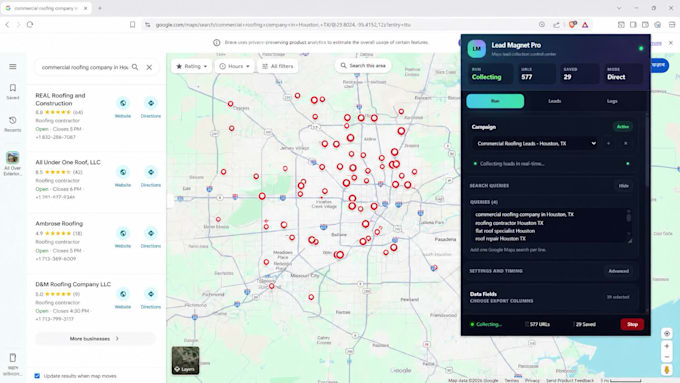Image resolution: width=680 pixels, height=383 pixels.
Task: Zoom out on the map
Action: pos(667,357)
